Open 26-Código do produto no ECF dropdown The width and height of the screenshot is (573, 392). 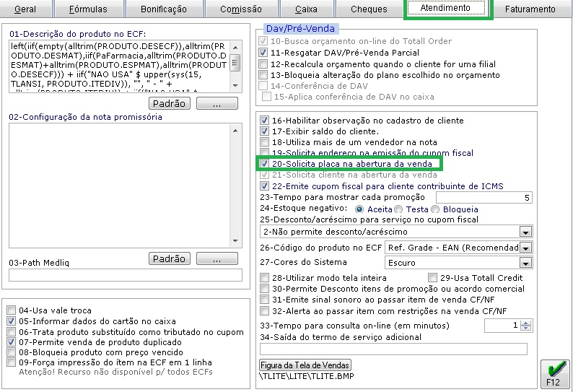(525, 248)
